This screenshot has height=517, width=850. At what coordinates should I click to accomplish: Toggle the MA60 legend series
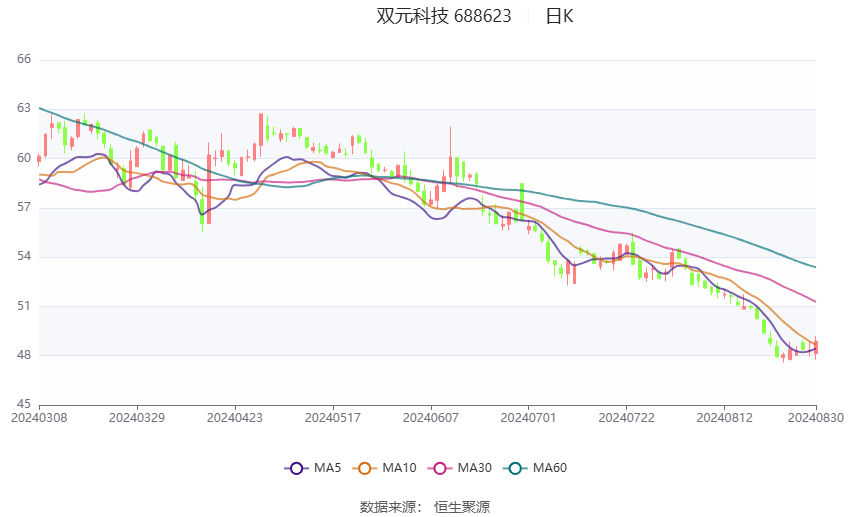(535, 468)
